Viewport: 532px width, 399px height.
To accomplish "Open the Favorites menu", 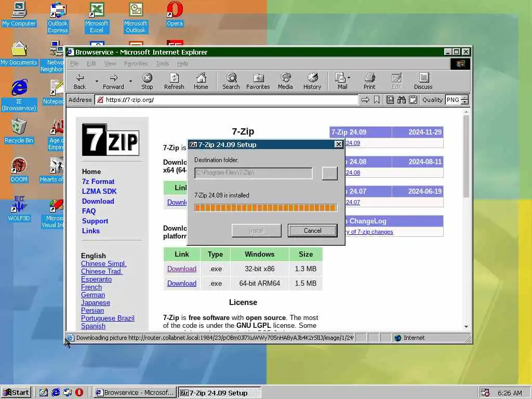I will [136, 63].
